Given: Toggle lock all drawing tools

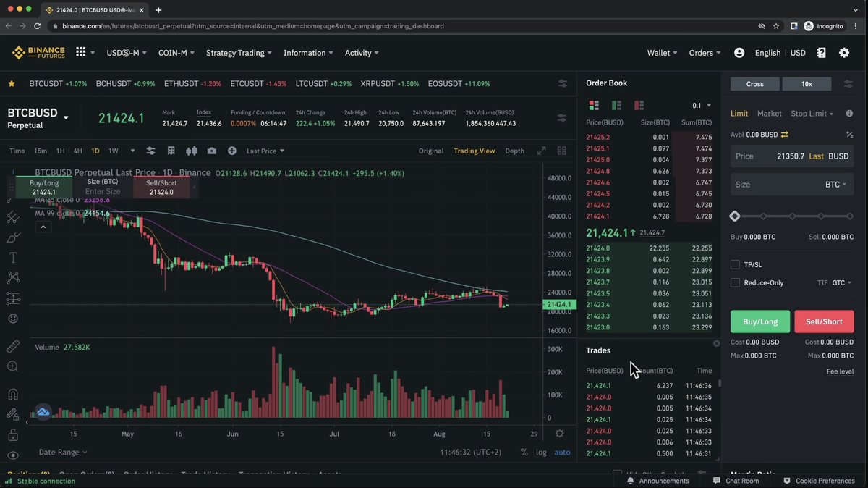Looking at the screenshot, I should 12,435.
